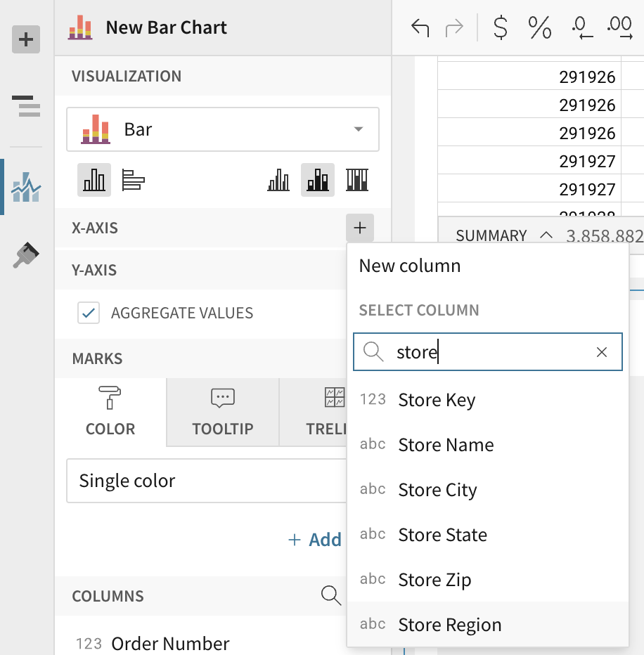
Task: Select the 100% stacked bar style icon
Action: [x=357, y=180]
